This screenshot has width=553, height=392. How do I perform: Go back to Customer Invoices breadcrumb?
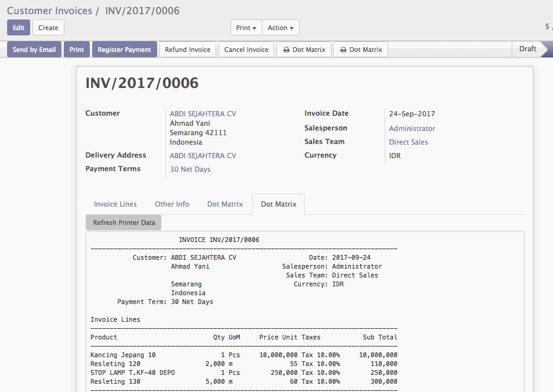coord(50,11)
